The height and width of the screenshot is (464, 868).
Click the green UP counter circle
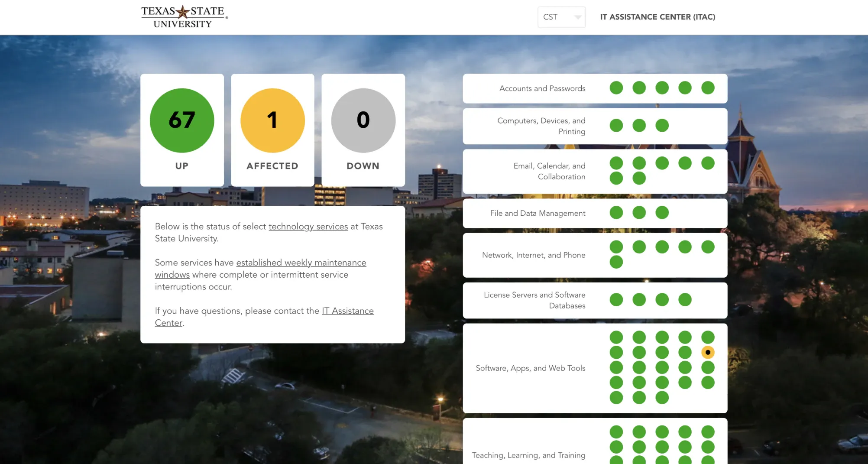(x=182, y=120)
